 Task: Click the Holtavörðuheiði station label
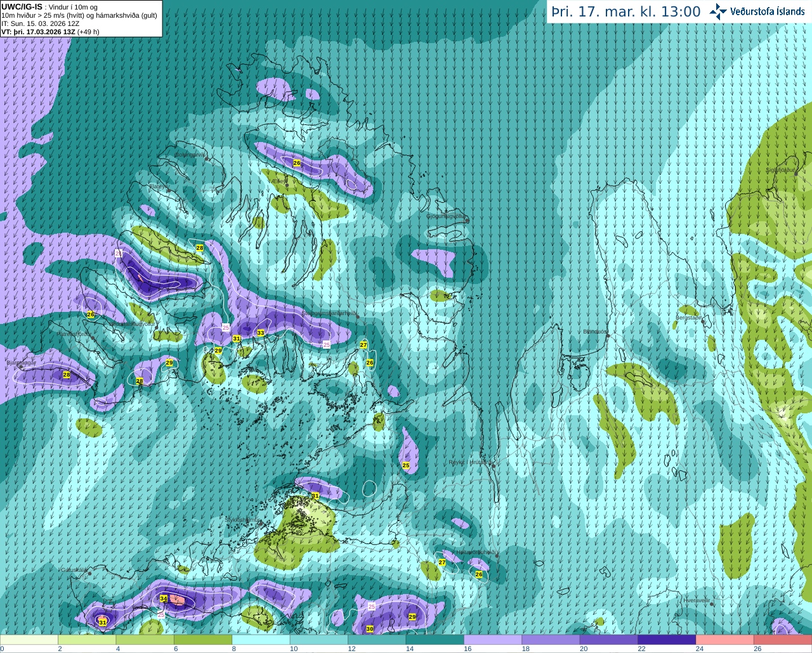(x=476, y=552)
